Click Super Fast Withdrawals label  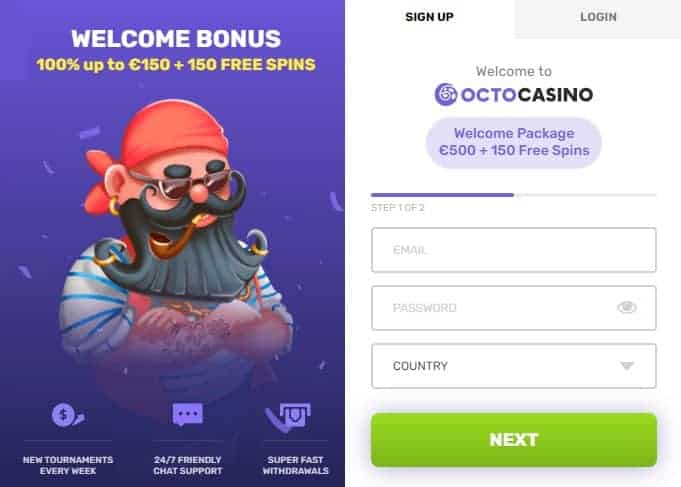[295, 465]
